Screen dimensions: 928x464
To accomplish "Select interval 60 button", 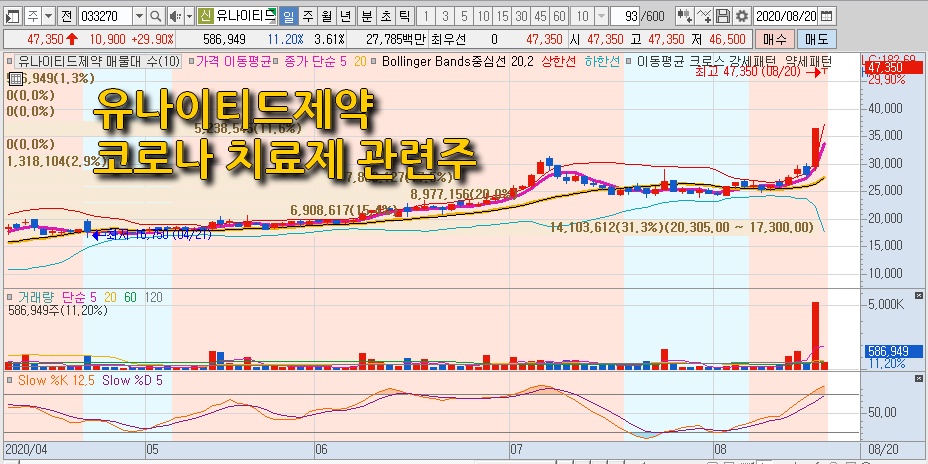I will click(559, 16).
